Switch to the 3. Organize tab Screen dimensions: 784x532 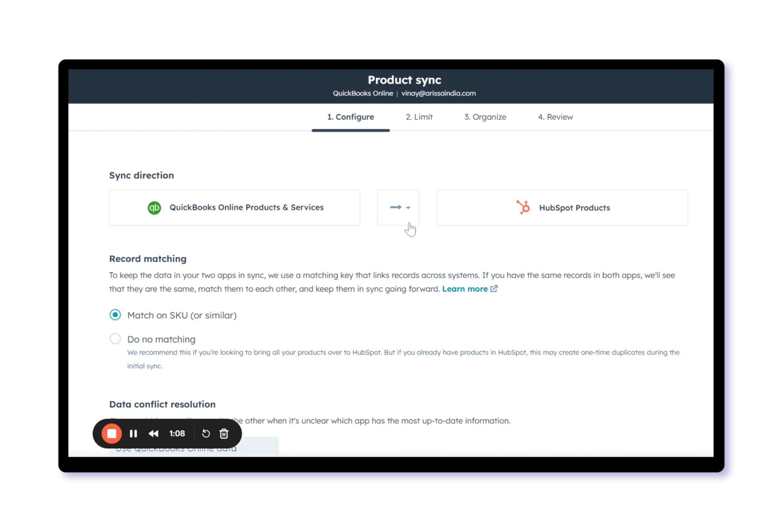(x=485, y=117)
